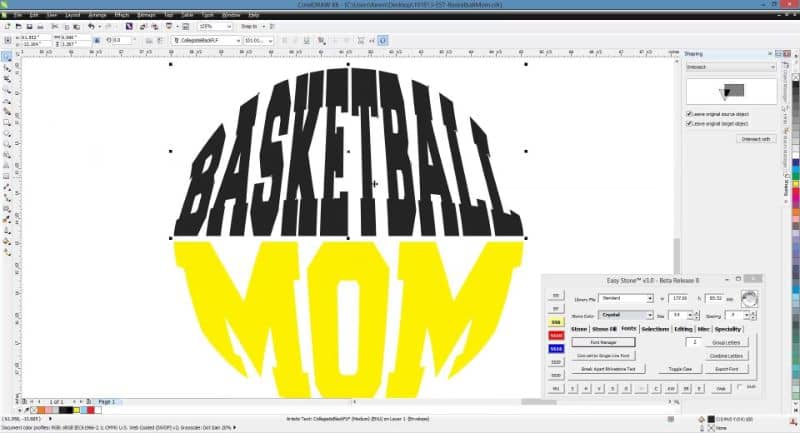Open the font name dropdown
800x433 pixels.
[238, 40]
